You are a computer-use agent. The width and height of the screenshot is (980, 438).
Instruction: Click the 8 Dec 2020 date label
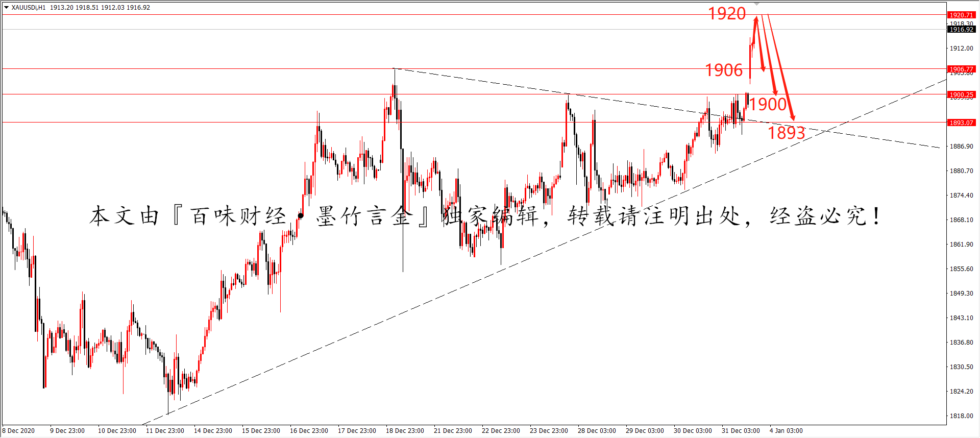pyautogui.click(x=19, y=431)
